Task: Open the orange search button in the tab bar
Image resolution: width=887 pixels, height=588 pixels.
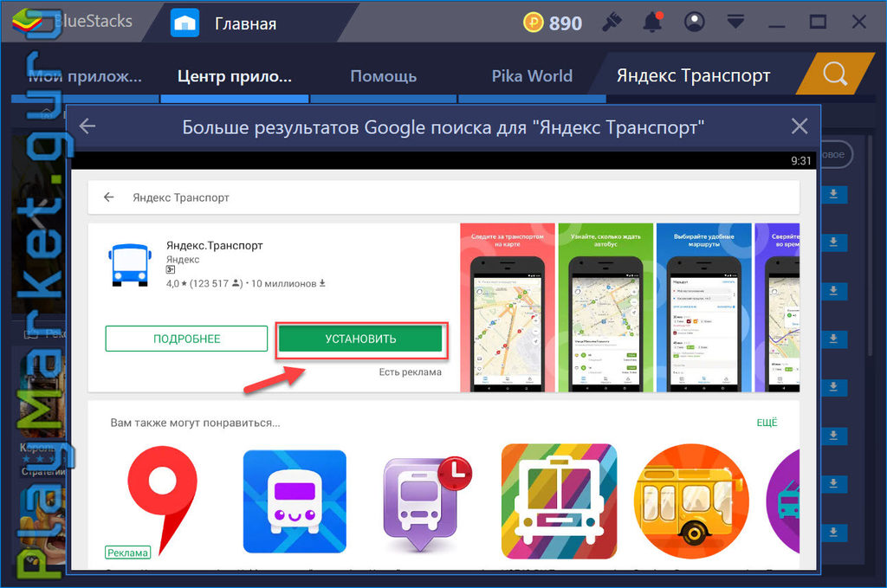Action: coord(835,74)
